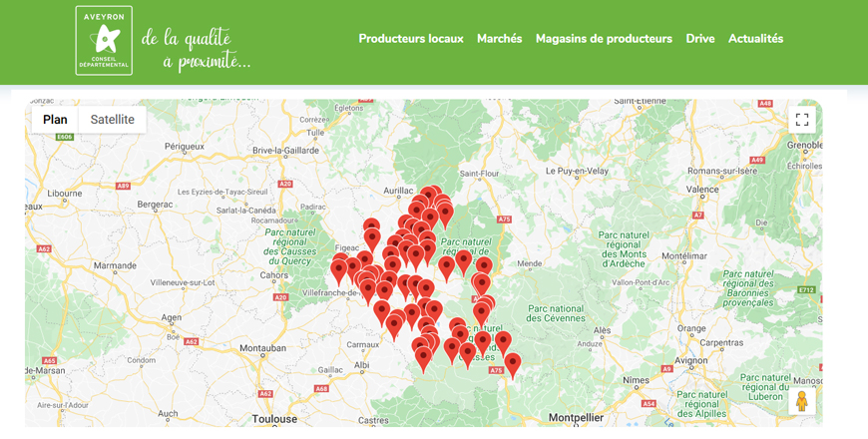
Task: Open Magasins de producteurs section
Action: click(x=604, y=39)
